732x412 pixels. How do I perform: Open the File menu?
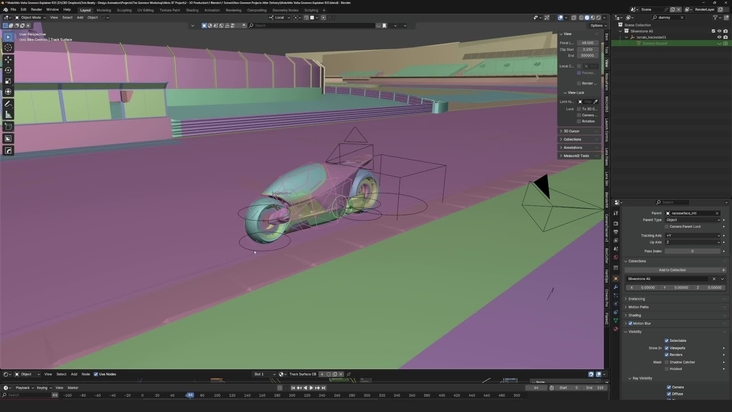pyautogui.click(x=13, y=9)
